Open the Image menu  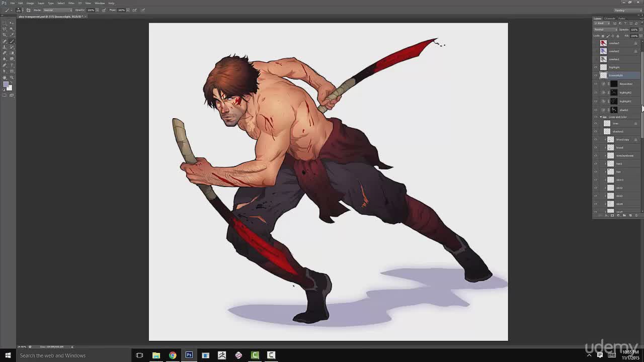pos(30,3)
